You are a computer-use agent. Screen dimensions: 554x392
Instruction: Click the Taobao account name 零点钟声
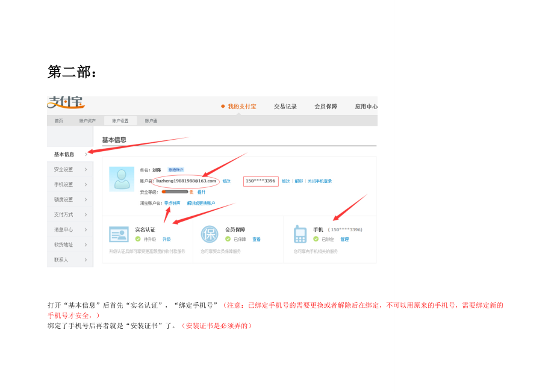pyautogui.click(x=172, y=203)
